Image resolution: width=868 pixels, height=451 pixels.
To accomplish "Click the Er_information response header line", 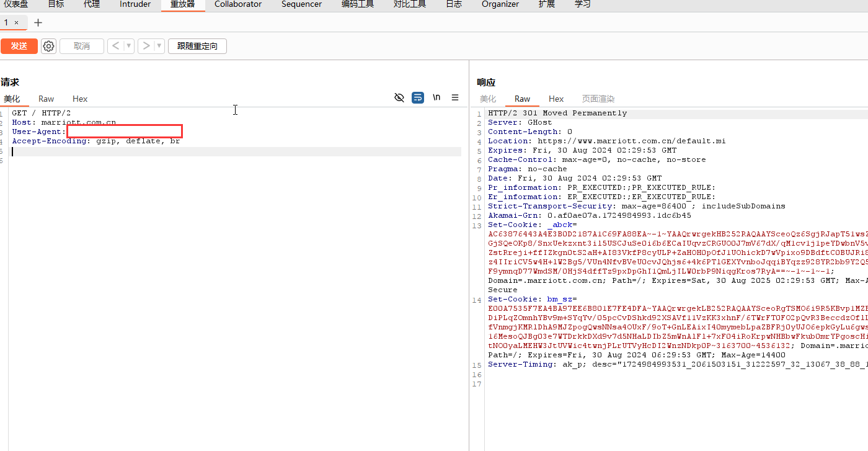I will click(x=602, y=197).
